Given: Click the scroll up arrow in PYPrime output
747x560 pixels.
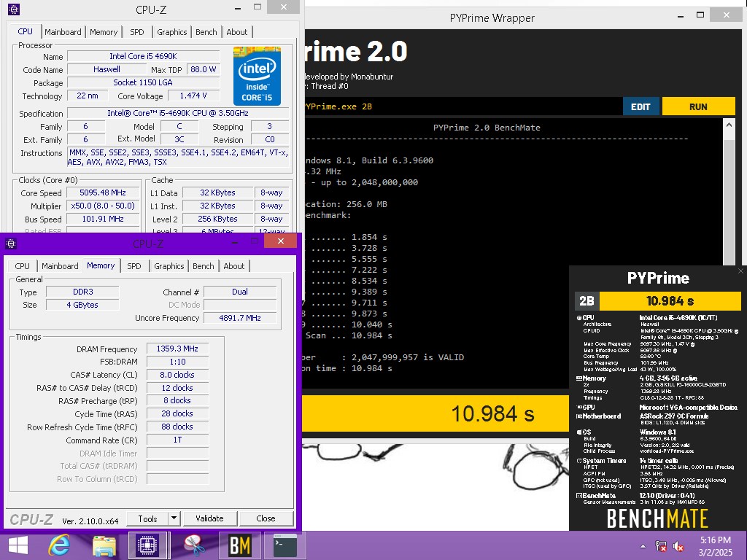Looking at the screenshot, I should [729, 125].
